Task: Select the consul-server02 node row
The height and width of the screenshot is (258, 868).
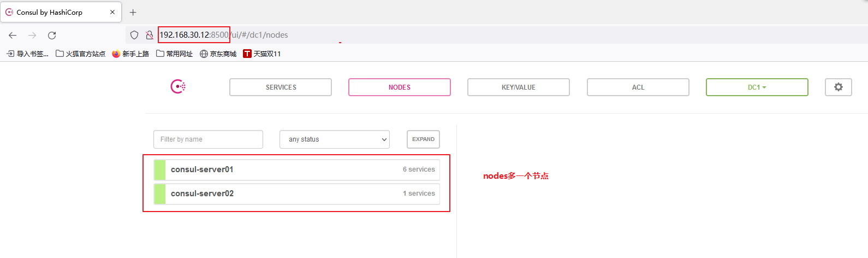Action: pyautogui.click(x=296, y=194)
